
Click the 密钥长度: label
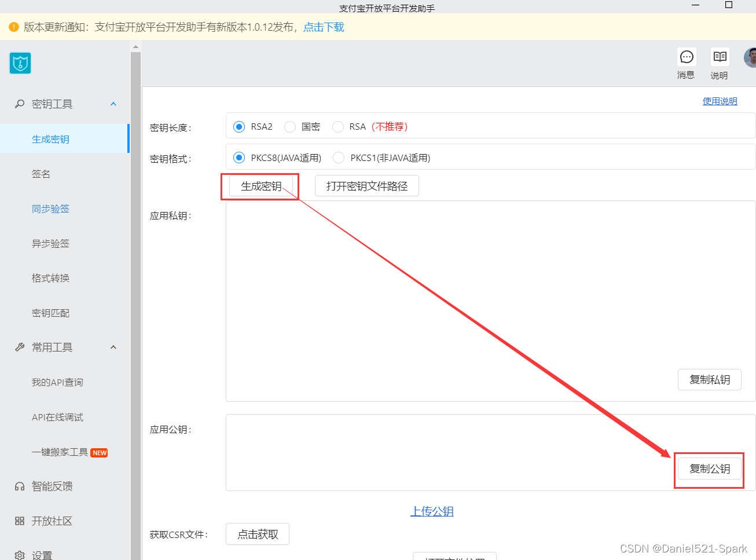click(171, 127)
